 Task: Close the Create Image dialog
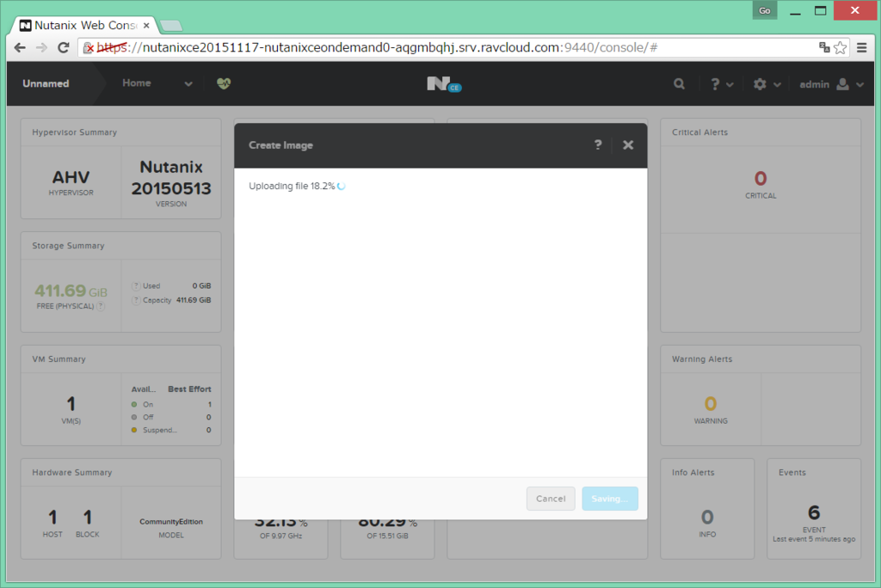[x=628, y=145]
